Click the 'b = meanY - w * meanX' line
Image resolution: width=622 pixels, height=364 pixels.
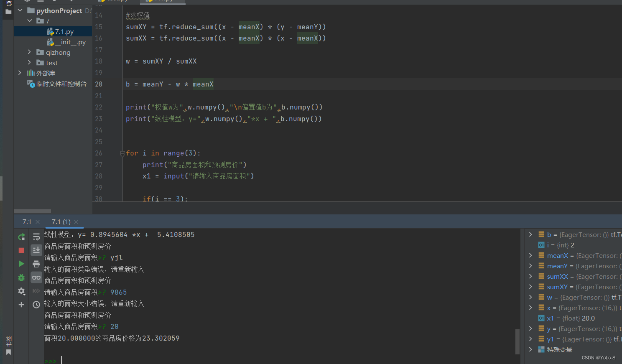[169, 84]
